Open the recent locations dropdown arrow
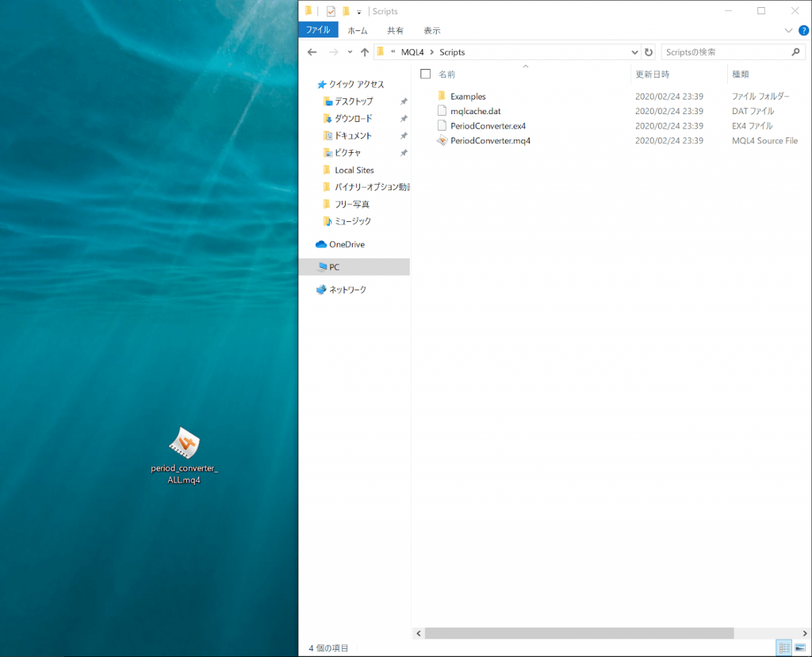The height and width of the screenshot is (657, 812). [350, 52]
